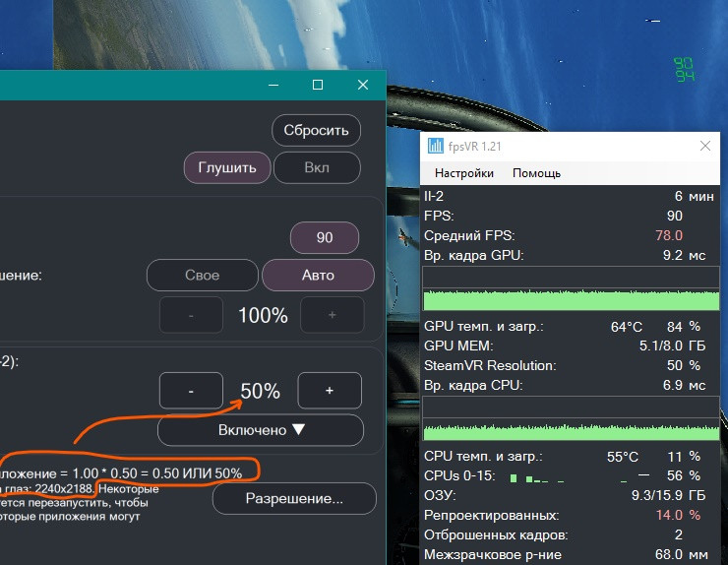Click the fpsVR app icon in title bar

[435, 146]
